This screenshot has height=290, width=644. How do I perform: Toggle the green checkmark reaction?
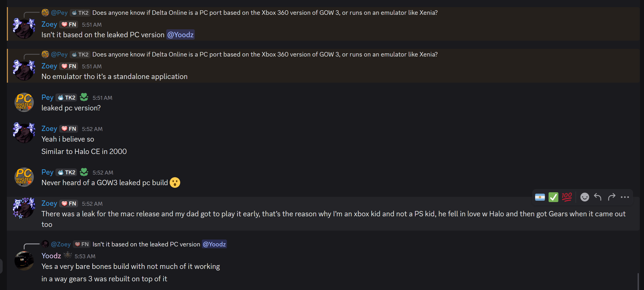click(554, 197)
